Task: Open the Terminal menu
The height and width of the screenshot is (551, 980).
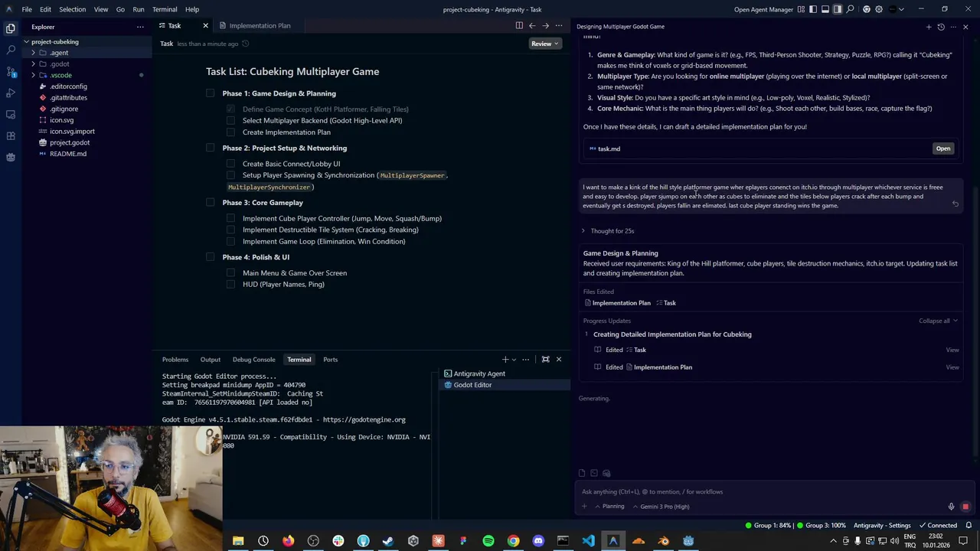Action: [x=165, y=9]
